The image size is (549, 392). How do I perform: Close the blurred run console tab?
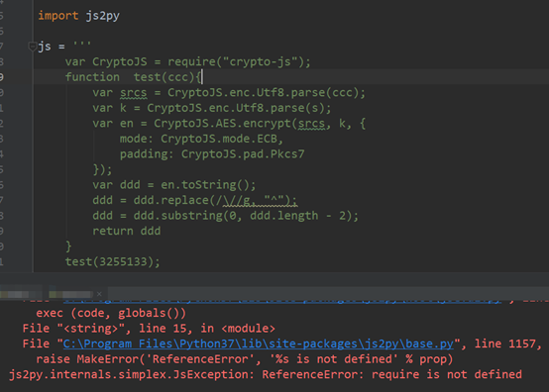tap(99, 294)
